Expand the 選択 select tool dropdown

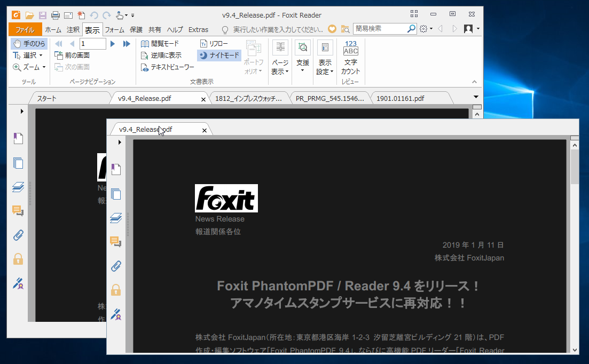pos(41,56)
